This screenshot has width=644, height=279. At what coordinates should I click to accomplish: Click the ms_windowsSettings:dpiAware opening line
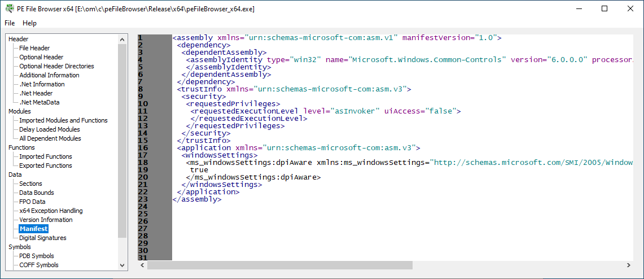409,163
